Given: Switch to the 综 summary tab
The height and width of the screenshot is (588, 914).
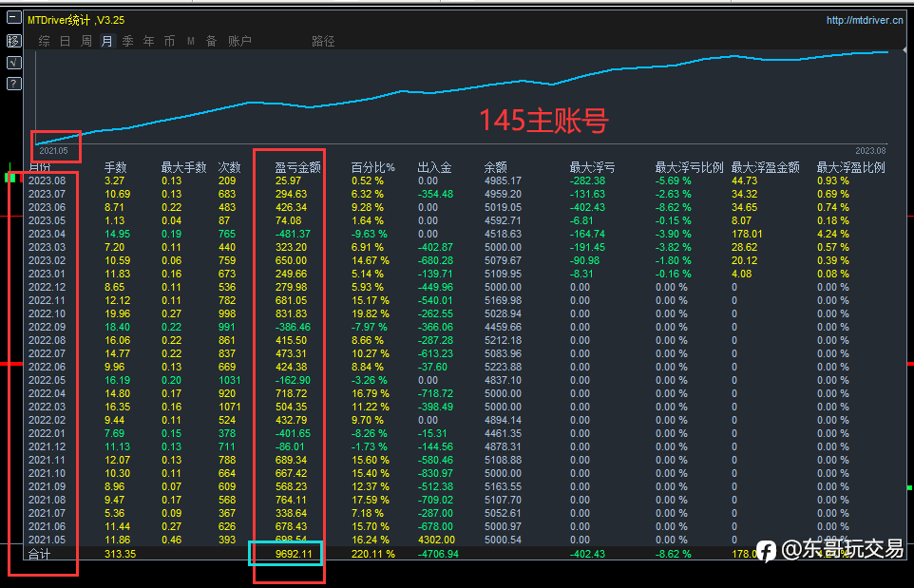Looking at the screenshot, I should coord(45,41).
